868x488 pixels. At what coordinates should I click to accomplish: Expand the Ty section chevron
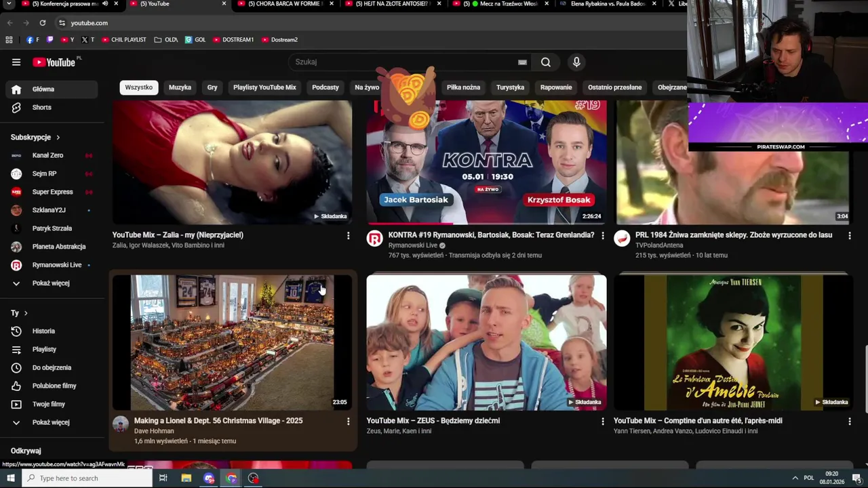coord(26,313)
